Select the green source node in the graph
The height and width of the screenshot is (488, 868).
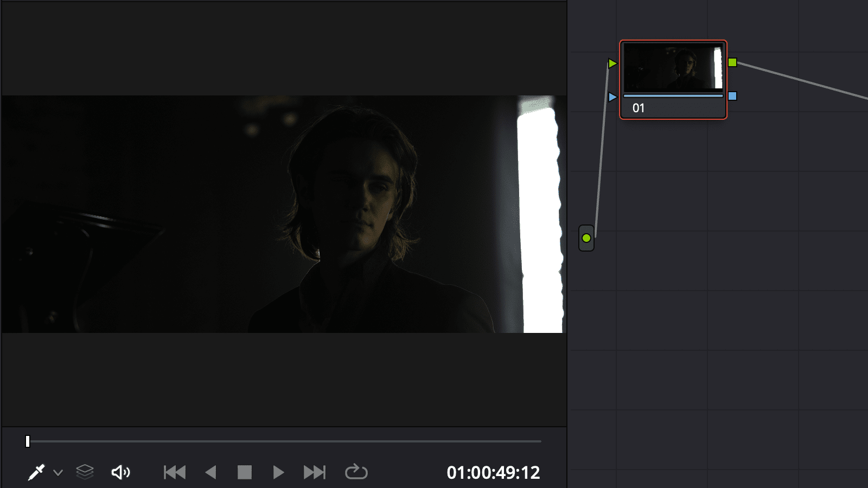(586, 237)
